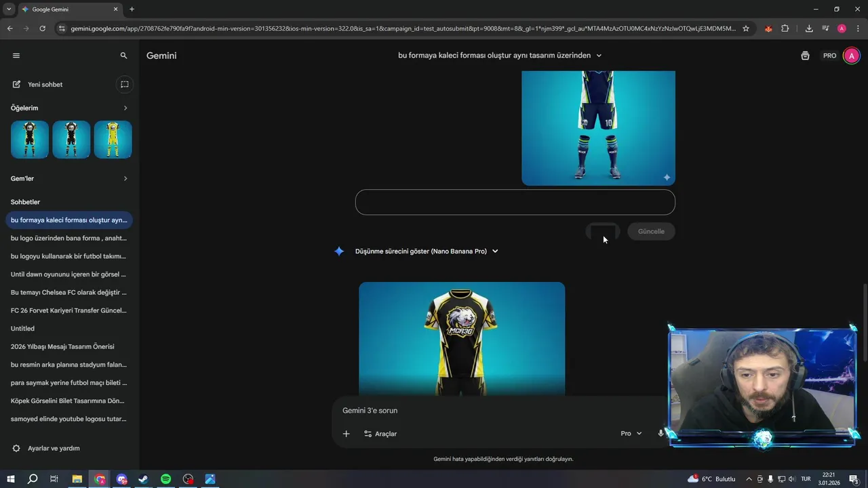Open the Araçlar tools menu

[x=380, y=434]
